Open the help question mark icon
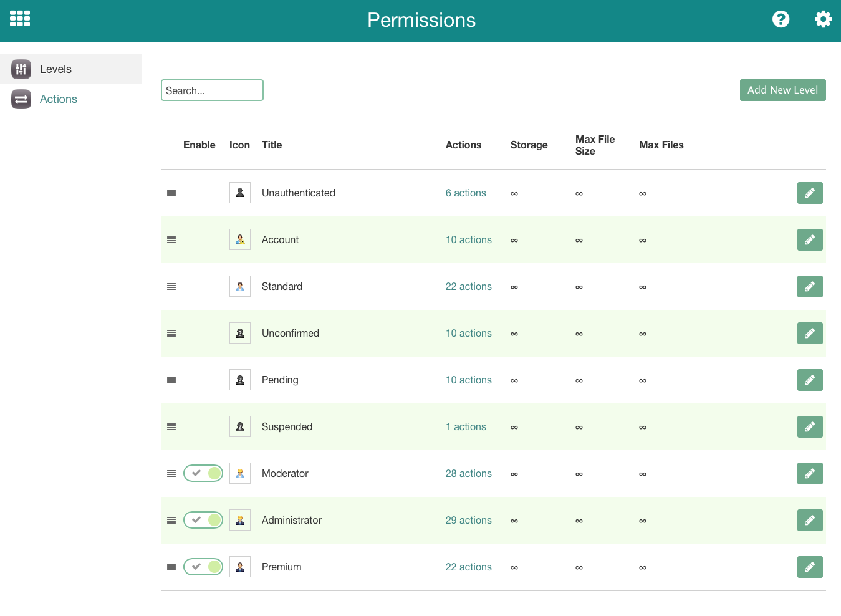This screenshot has width=841, height=616. 781,19
